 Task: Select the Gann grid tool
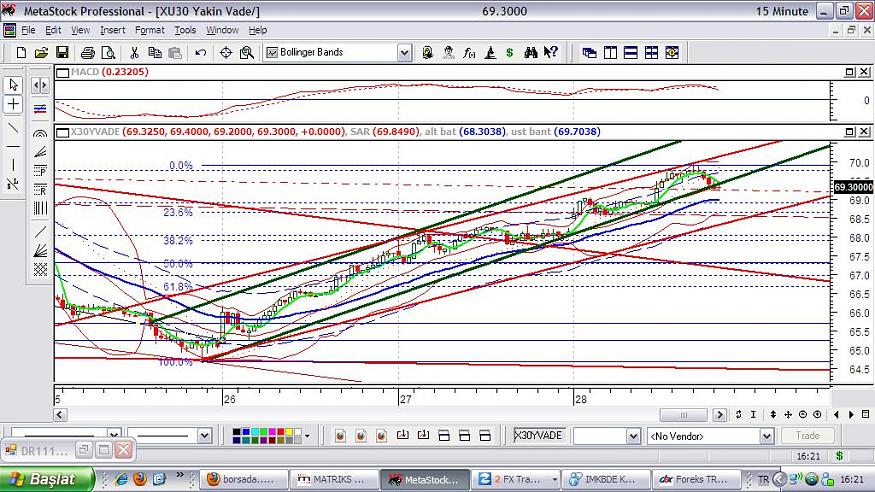click(40, 270)
